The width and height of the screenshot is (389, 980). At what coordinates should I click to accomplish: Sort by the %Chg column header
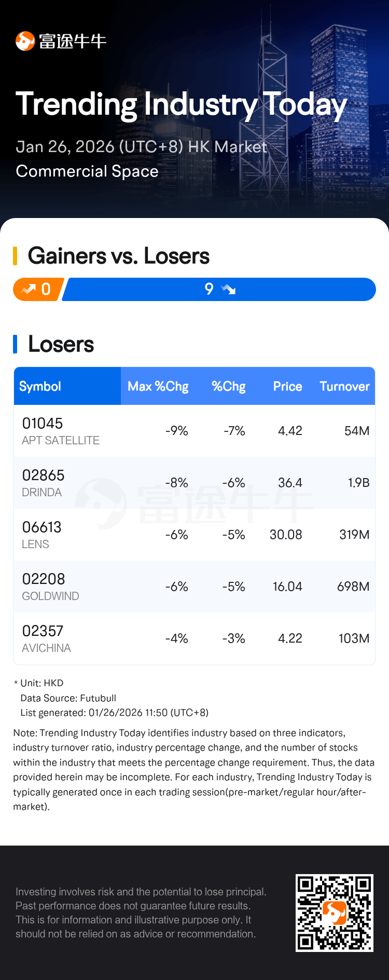(x=228, y=386)
